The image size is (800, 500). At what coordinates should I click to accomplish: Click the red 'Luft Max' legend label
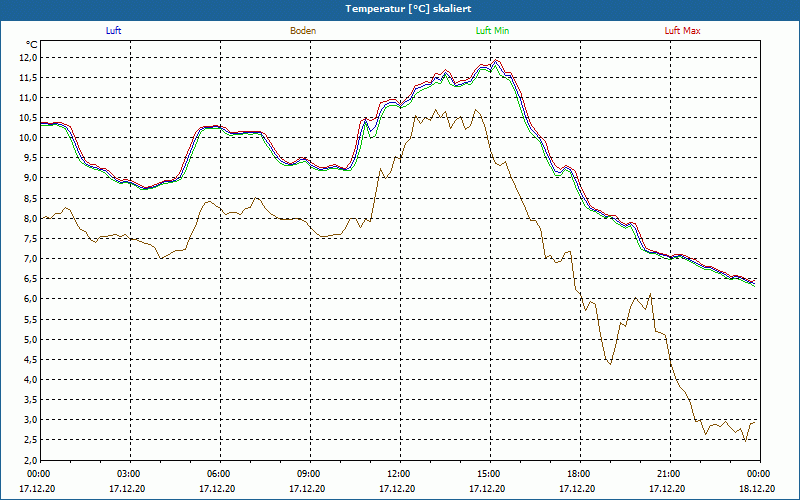click(x=682, y=31)
